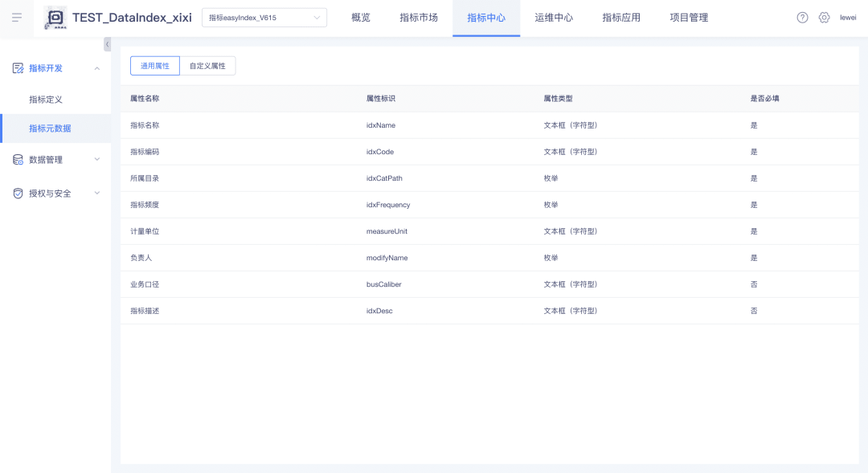Click the 指标开发 sidebar icon
The width and height of the screenshot is (868, 473).
(x=18, y=68)
